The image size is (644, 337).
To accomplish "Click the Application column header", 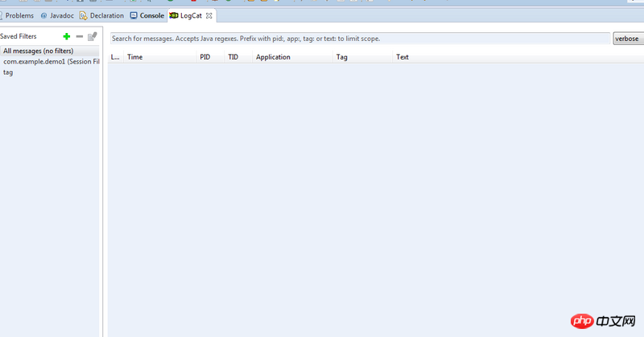I will tap(292, 57).
